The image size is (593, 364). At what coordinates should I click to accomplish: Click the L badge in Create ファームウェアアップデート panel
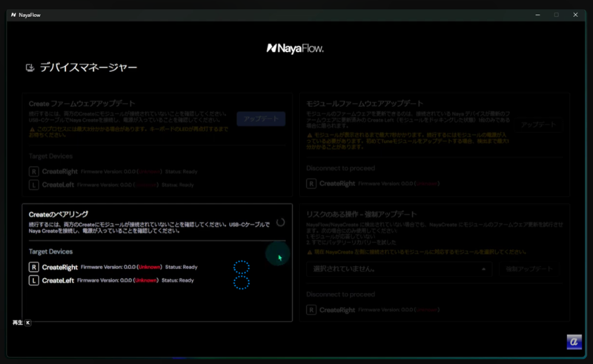[x=33, y=185]
